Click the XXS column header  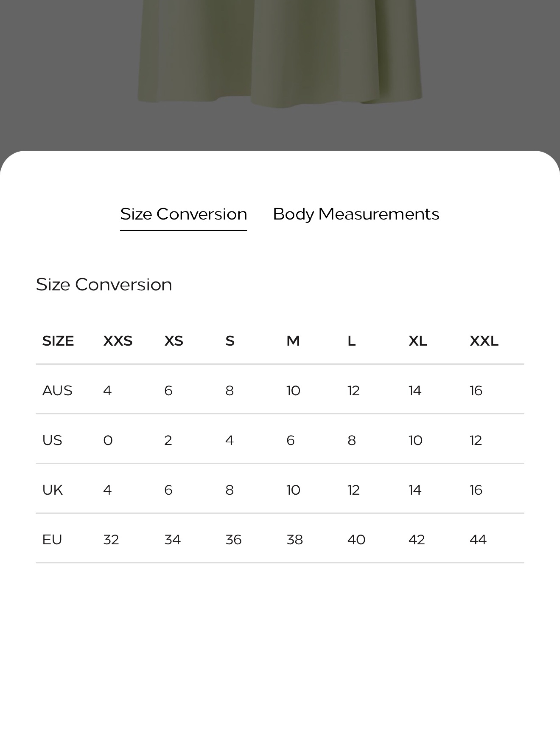118,341
